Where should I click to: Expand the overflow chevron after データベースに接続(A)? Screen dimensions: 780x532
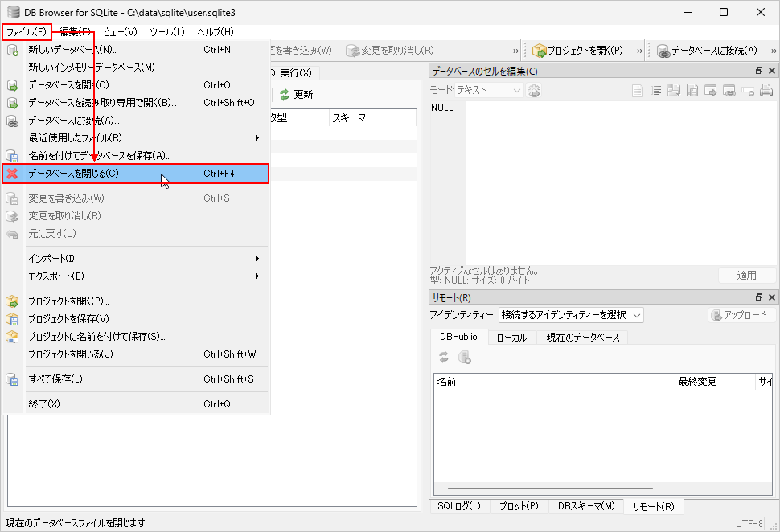pos(774,51)
